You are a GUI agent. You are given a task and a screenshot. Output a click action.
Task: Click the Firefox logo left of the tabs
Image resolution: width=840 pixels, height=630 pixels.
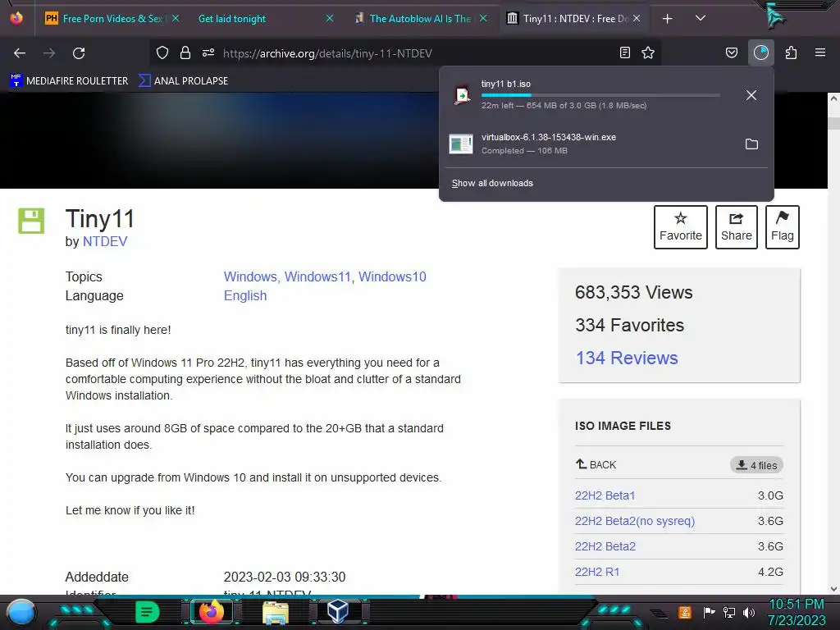click(x=16, y=18)
